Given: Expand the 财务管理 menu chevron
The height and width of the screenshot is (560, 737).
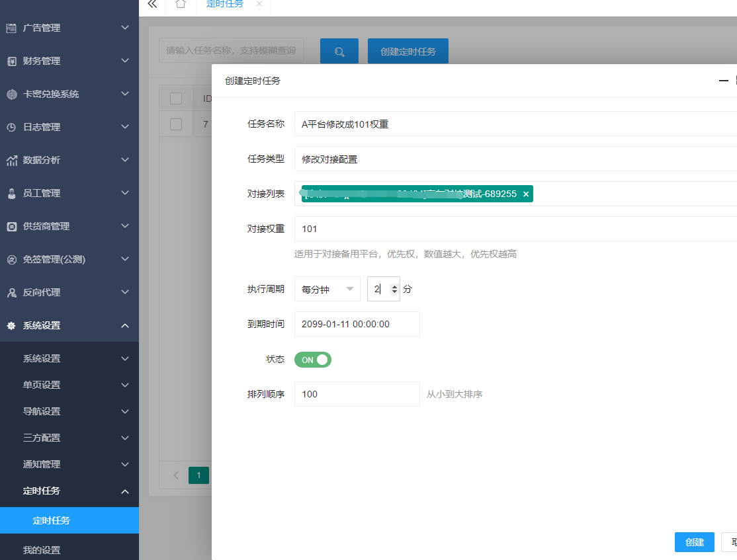Looking at the screenshot, I should [x=125, y=61].
